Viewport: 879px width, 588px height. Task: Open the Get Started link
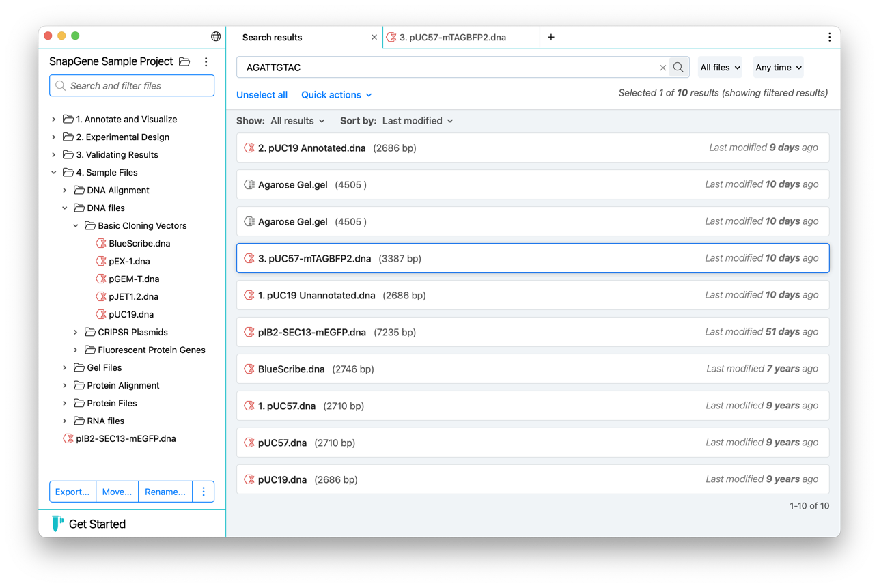[97, 524]
